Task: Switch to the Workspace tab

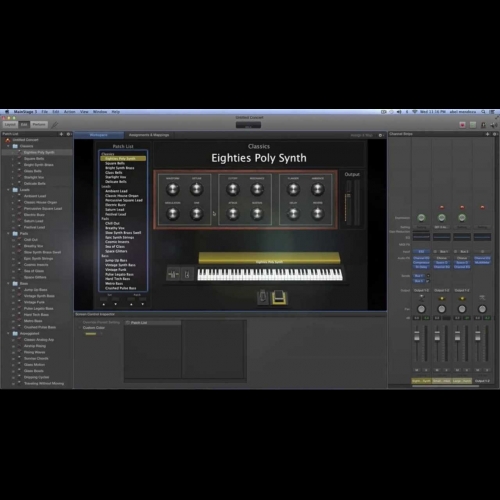Action: [x=99, y=135]
